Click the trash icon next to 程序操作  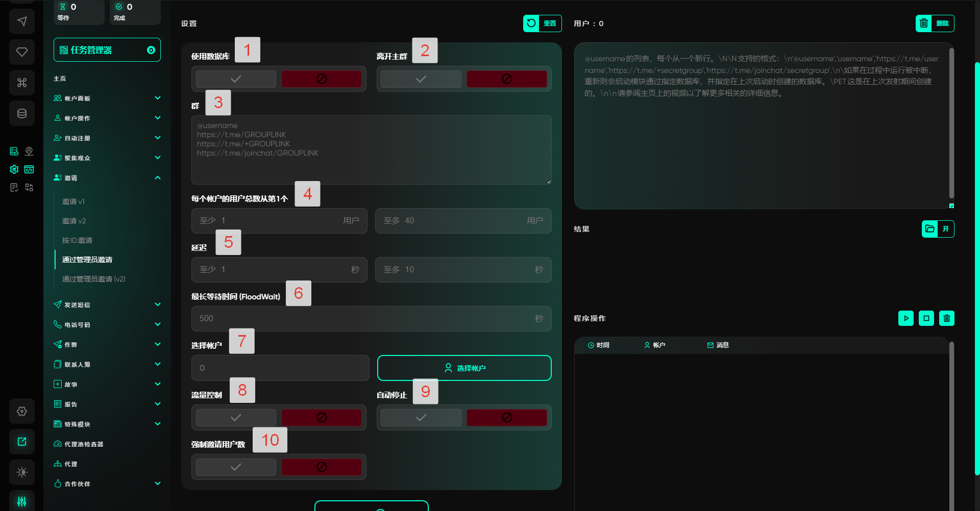947,318
